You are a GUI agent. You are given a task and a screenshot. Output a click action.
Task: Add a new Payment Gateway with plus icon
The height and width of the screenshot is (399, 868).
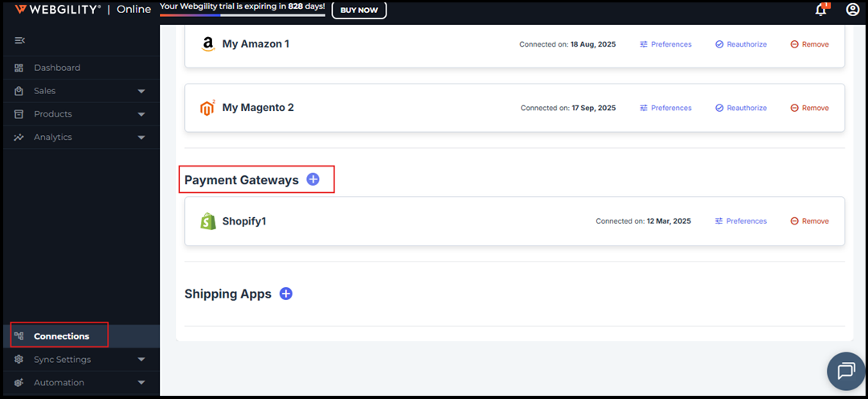click(x=313, y=179)
